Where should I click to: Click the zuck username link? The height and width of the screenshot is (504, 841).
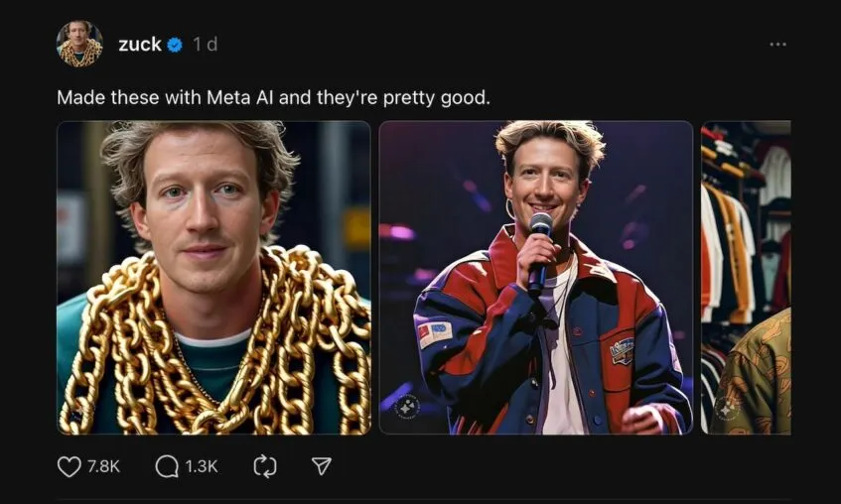139,45
